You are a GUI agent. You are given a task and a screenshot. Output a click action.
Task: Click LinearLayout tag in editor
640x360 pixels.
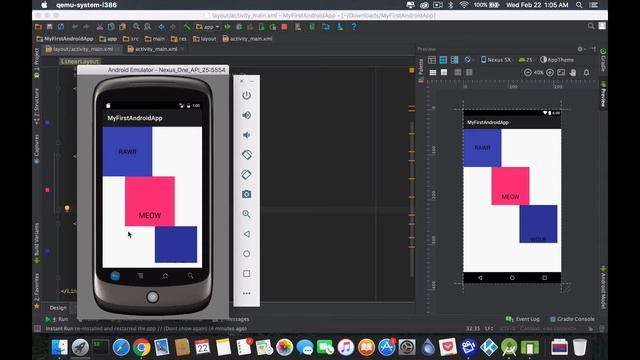80,61
